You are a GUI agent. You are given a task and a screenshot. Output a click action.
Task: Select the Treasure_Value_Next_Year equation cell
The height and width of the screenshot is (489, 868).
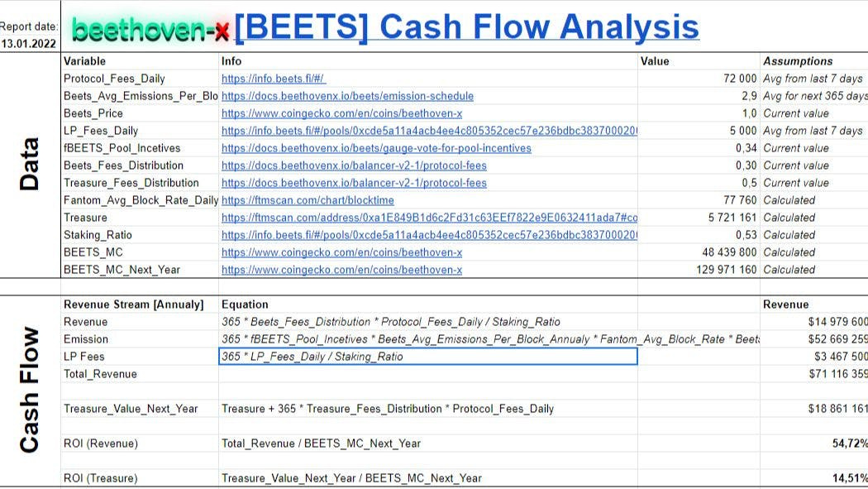click(x=428, y=409)
